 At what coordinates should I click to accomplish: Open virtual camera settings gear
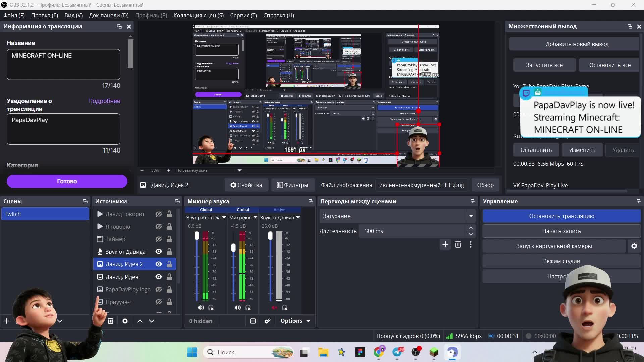[634, 246]
